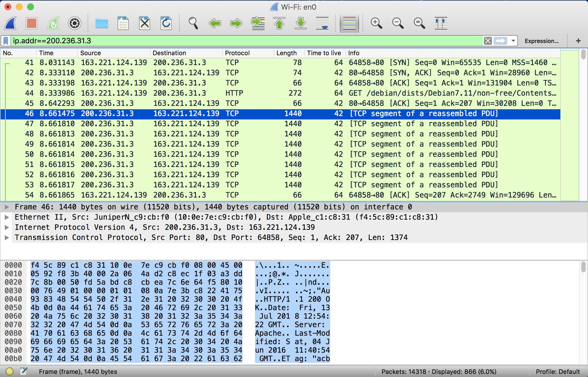Save the capture file
The height and width of the screenshot is (377, 588).
[x=123, y=23]
